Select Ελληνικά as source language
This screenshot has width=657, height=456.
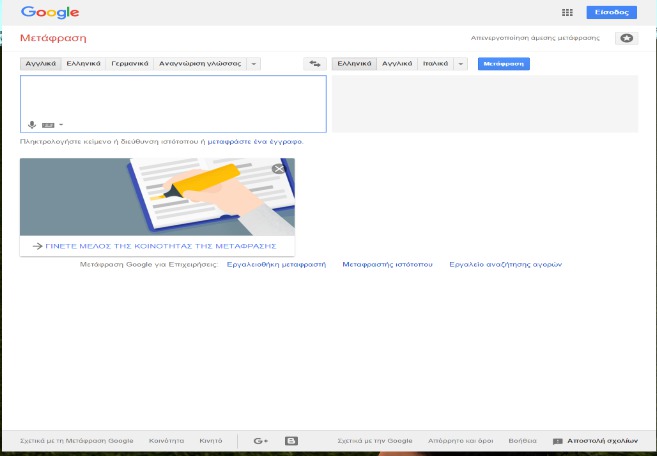[83, 64]
